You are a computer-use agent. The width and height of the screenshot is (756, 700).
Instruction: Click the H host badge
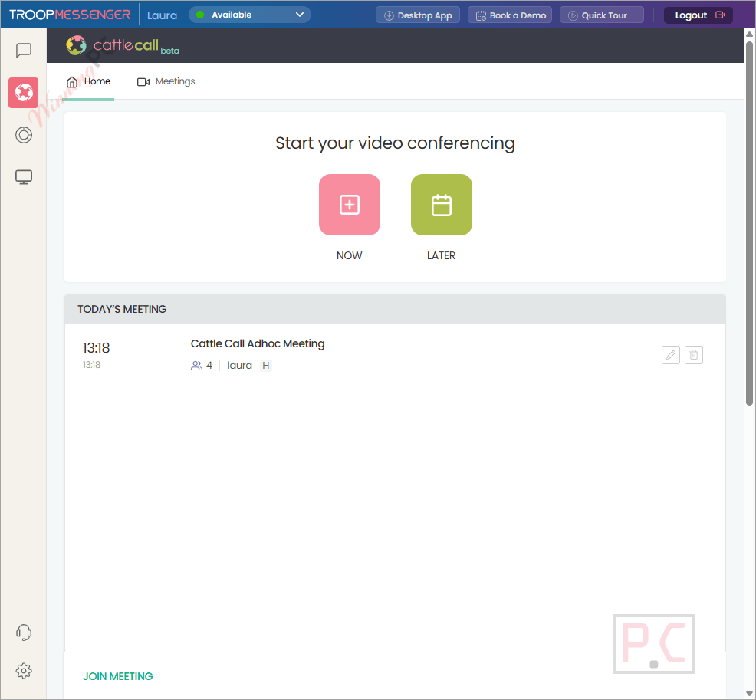click(265, 366)
